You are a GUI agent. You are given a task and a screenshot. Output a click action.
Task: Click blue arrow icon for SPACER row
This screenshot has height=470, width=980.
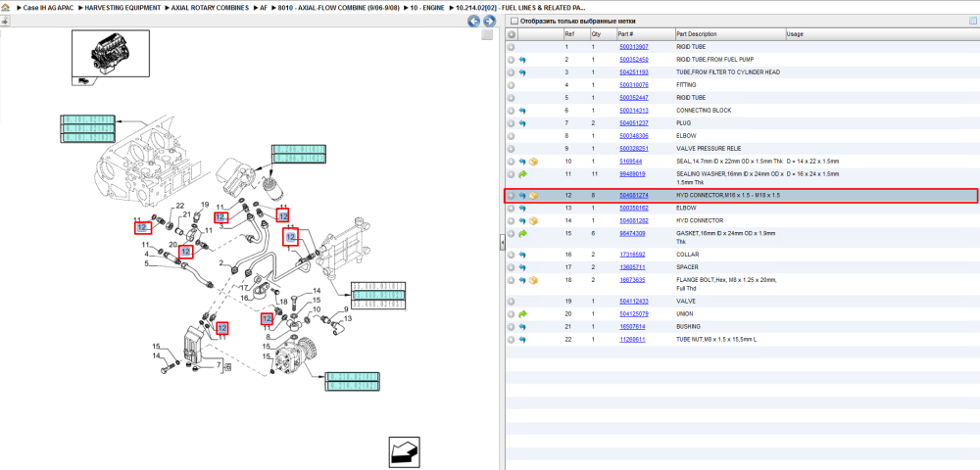point(522,267)
